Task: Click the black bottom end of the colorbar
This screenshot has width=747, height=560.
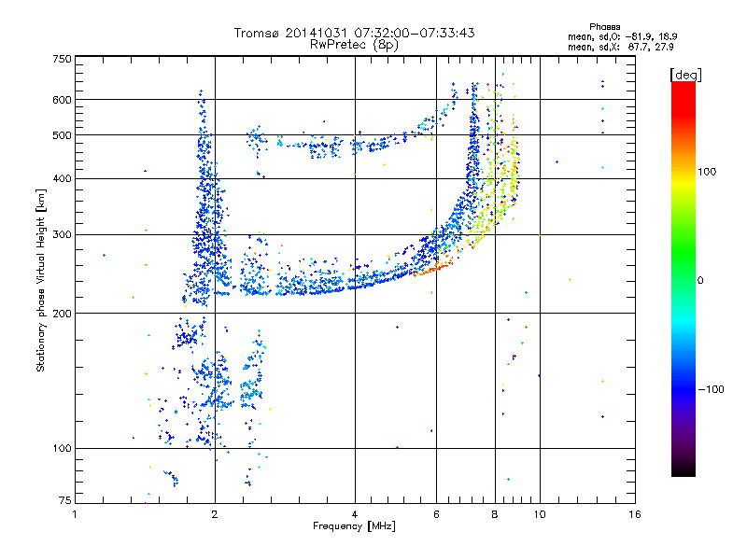Action: pyautogui.click(x=684, y=469)
